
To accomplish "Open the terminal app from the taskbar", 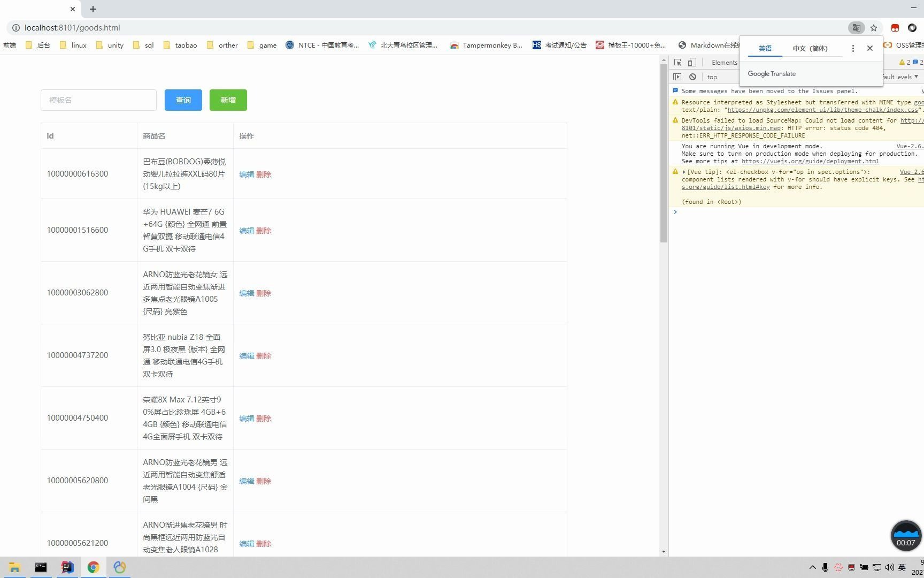I will point(41,567).
